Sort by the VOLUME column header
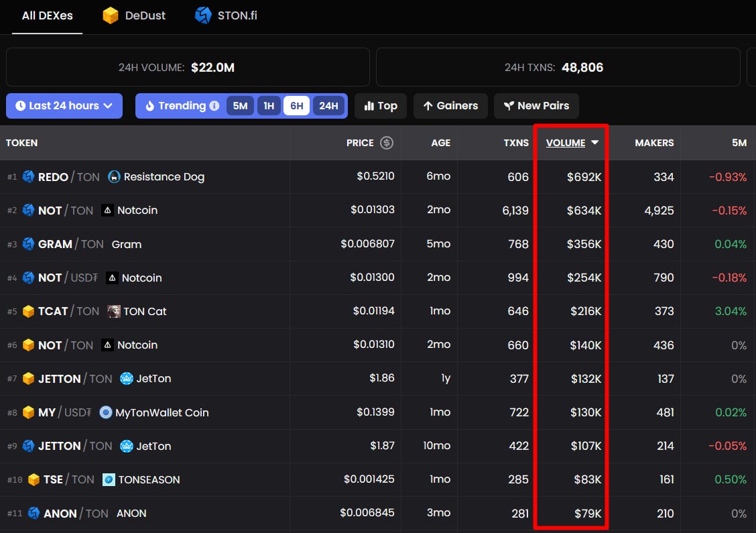Screen dimensions: 756x533 point(572,143)
